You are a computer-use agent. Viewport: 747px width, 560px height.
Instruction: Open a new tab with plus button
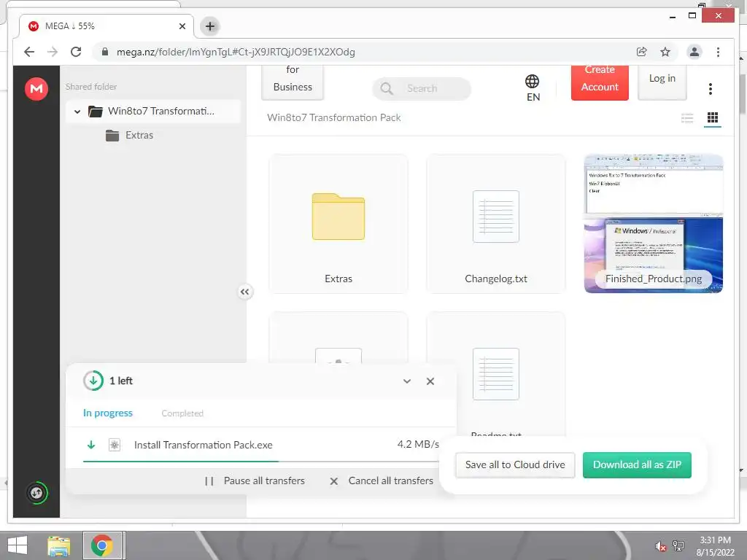210,26
